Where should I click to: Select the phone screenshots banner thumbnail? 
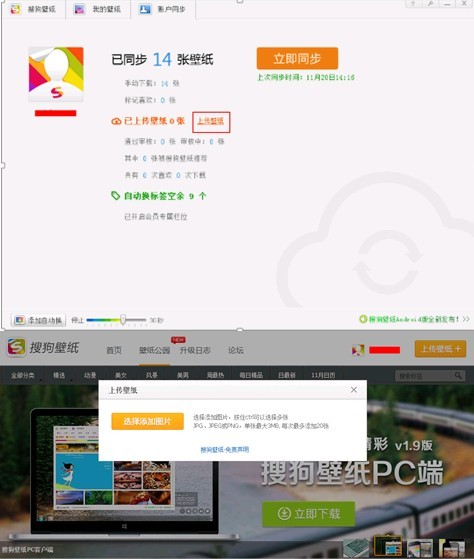[420, 547]
